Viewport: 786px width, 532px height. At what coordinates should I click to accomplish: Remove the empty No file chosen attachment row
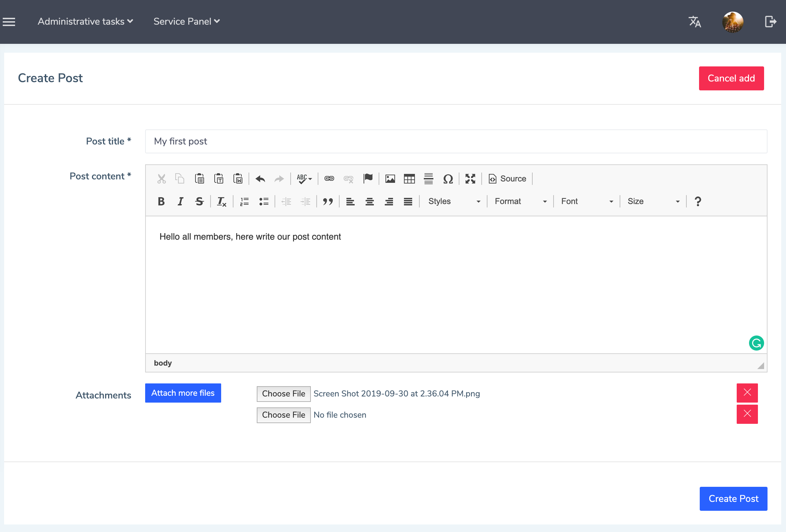pos(747,414)
